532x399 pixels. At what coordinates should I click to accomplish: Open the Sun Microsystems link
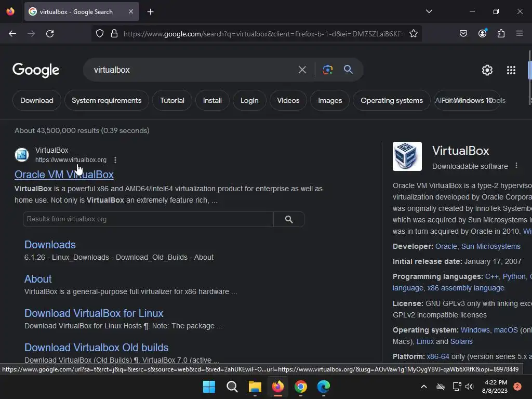(490, 246)
